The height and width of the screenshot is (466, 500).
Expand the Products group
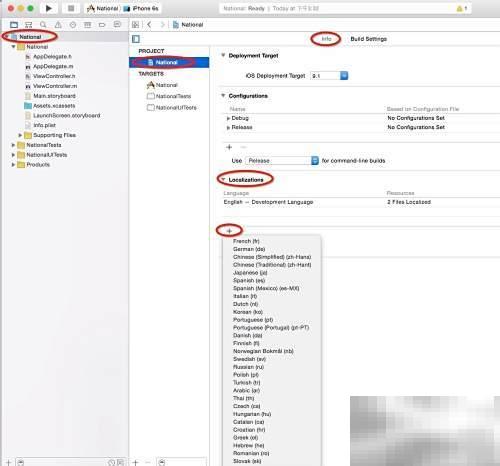(x=13, y=165)
